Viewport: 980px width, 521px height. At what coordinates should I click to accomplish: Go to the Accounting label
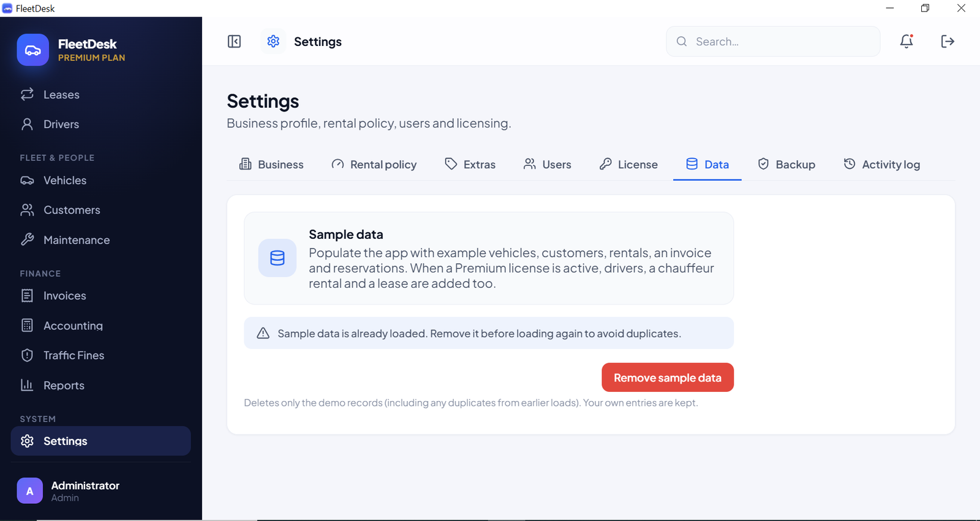[x=73, y=326]
